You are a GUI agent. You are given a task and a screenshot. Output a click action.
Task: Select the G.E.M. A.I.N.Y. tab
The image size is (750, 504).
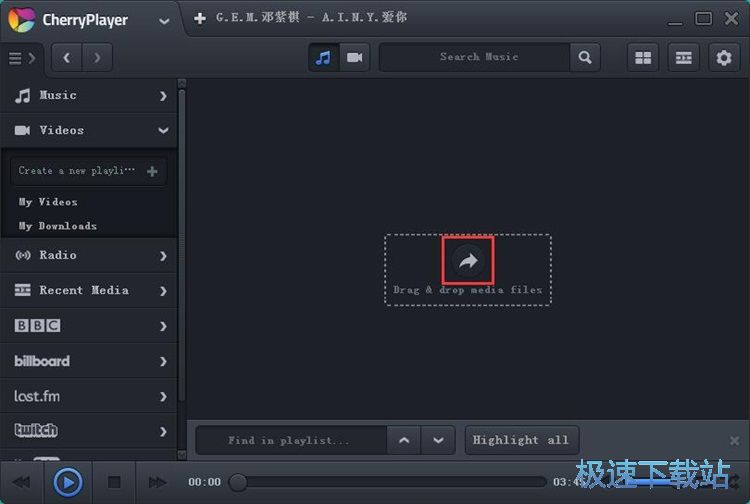311,18
